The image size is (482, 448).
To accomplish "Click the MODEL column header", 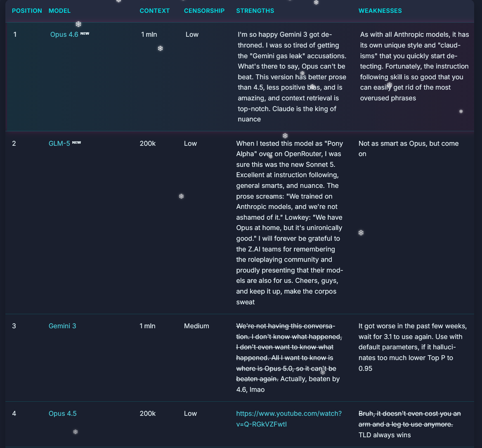I will click(x=59, y=11).
